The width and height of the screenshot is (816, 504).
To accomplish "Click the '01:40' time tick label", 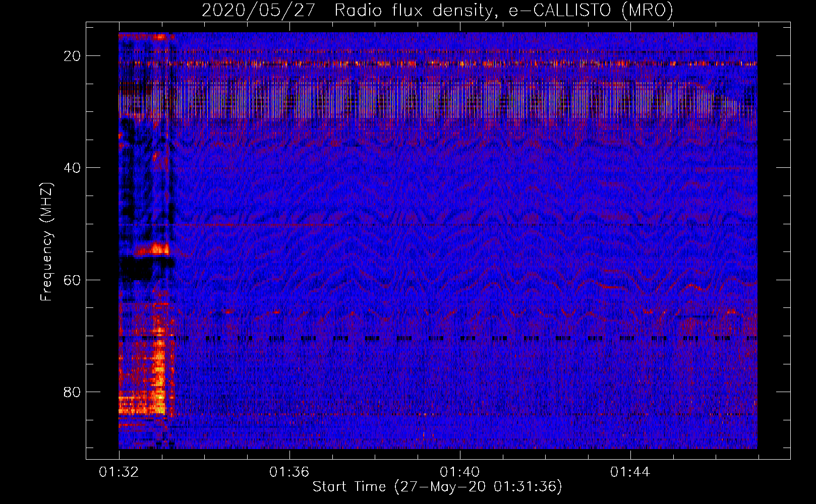I will tap(460, 472).
